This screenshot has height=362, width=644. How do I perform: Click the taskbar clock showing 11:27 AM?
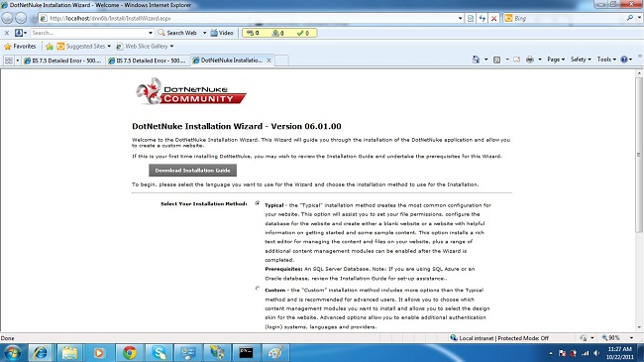click(620, 353)
